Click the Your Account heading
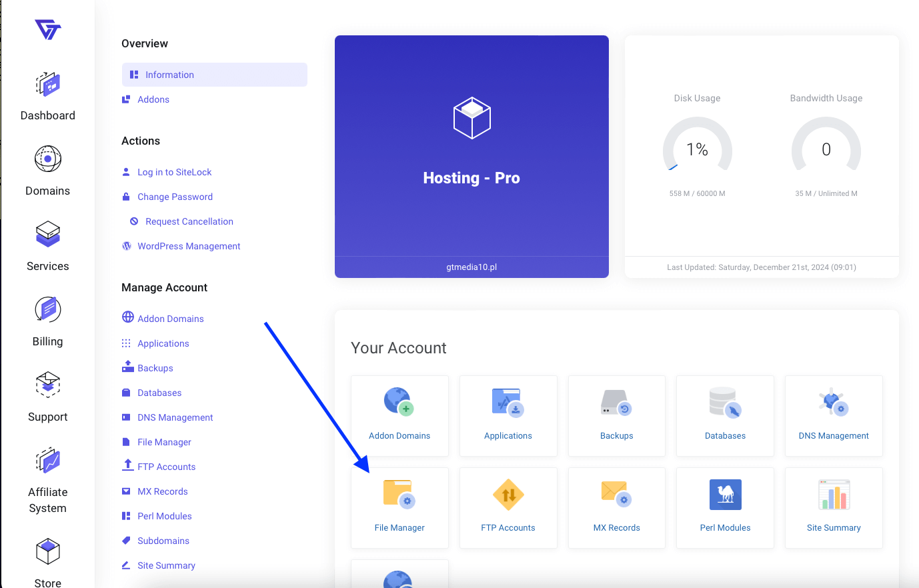 [x=399, y=348]
